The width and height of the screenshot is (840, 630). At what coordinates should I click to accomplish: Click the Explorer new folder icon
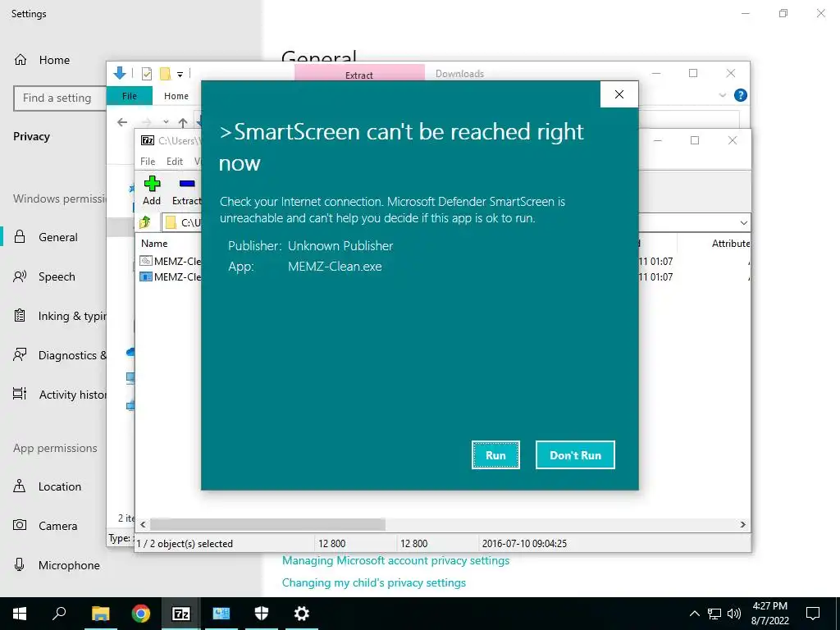(165, 74)
